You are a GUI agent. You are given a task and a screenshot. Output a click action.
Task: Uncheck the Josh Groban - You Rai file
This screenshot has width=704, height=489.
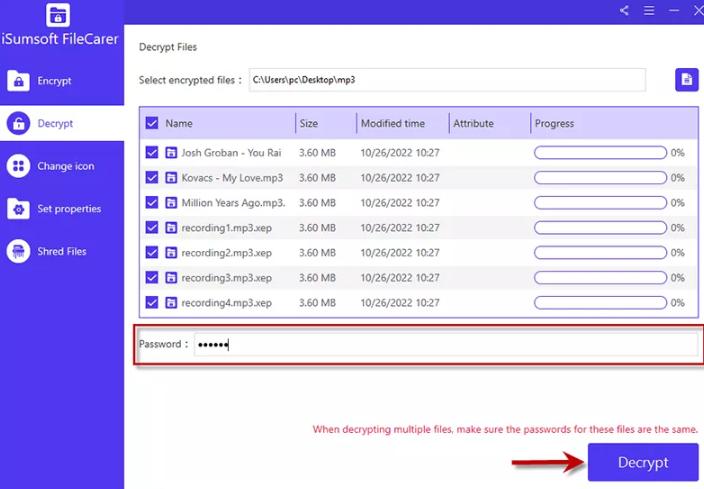coord(152,153)
